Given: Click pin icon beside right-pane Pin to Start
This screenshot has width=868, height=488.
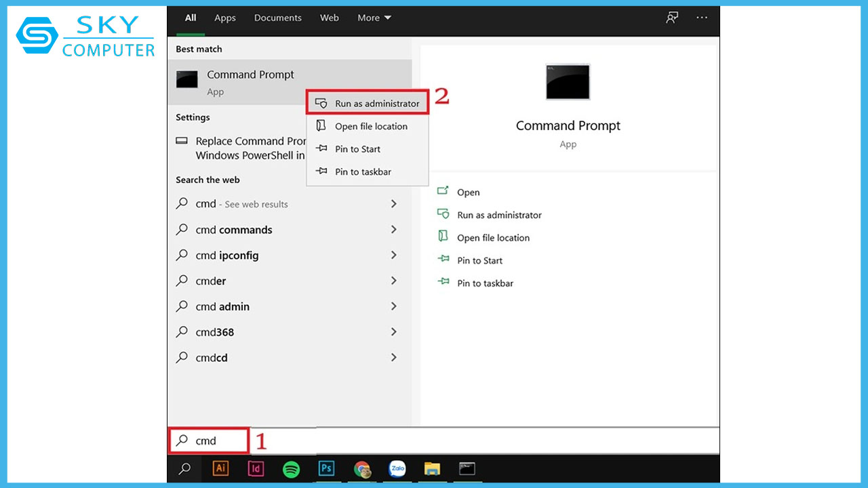Looking at the screenshot, I should 443,260.
